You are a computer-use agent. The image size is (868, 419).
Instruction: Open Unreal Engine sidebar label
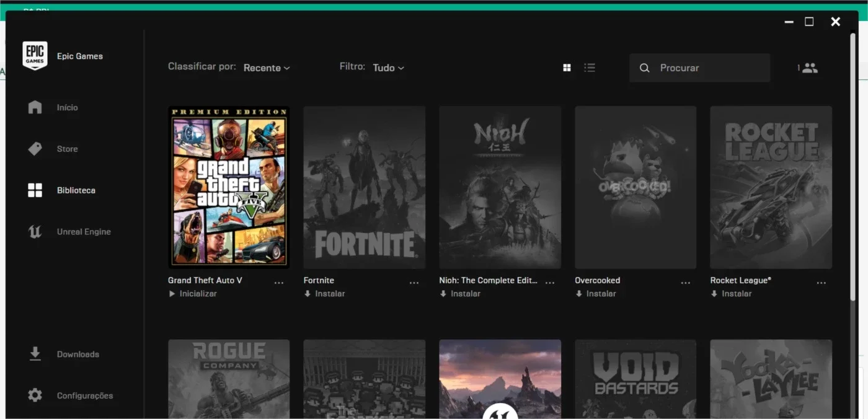click(x=84, y=232)
